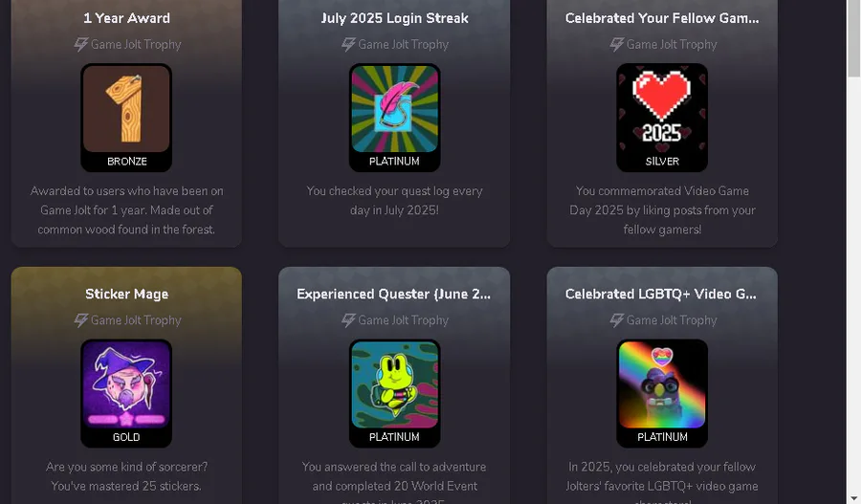Click Game Jolt Trophy label under Experienced Quester
861x504 pixels.
click(x=403, y=320)
